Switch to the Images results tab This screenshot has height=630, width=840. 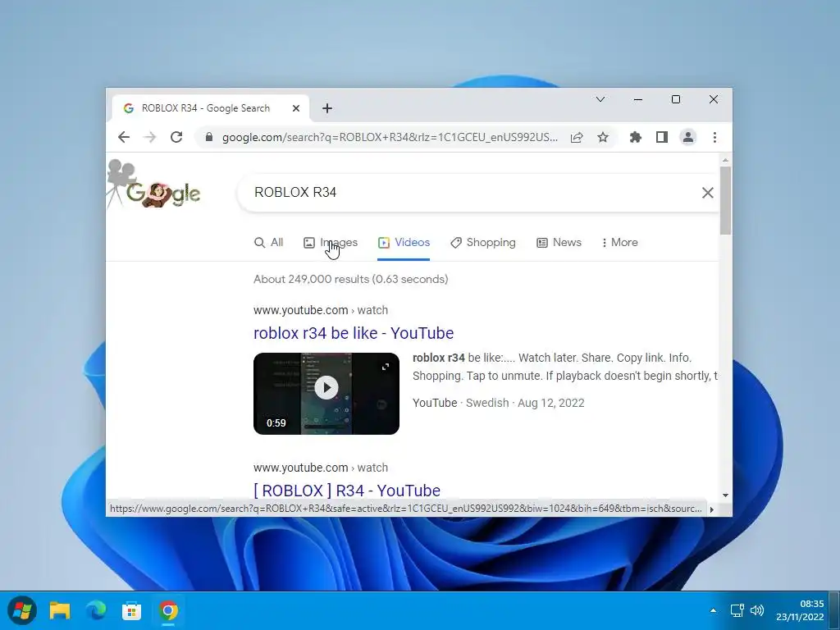tap(331, 242)
